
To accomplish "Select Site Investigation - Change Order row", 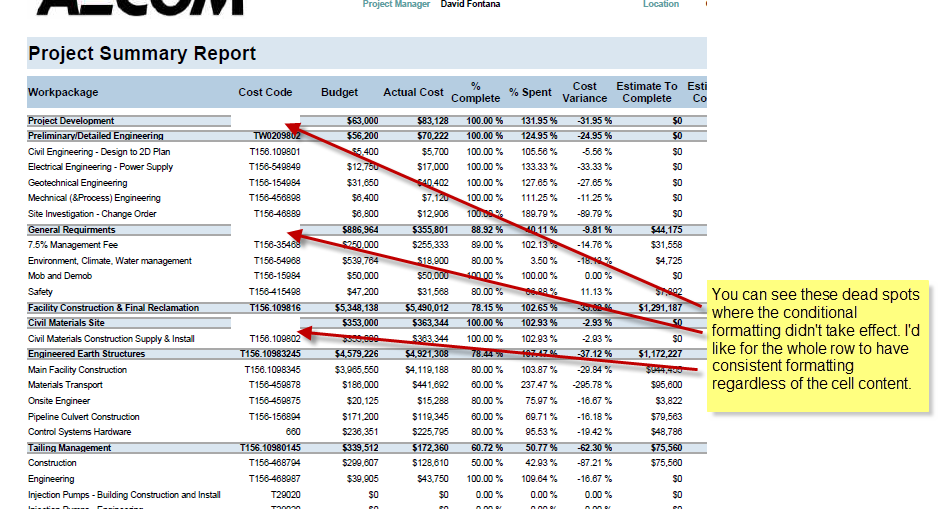I will pos(92,214).
